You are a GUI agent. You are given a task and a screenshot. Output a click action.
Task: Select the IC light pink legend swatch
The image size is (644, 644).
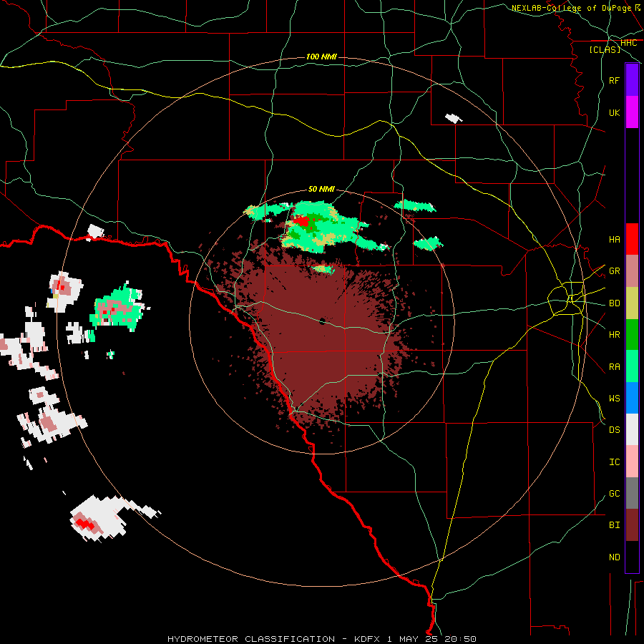pyautogui.click(x=632, y=462)
